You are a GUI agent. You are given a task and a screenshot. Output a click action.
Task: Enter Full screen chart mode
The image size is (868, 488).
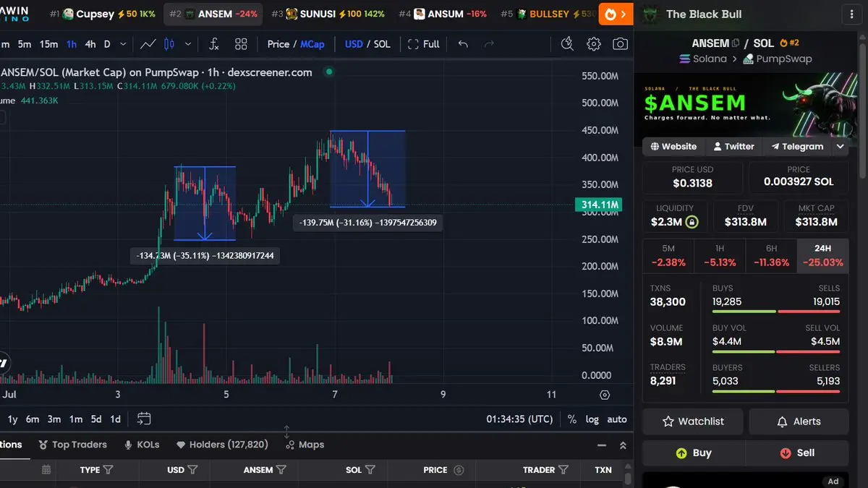pyautogui.click(x=423, y=44)
